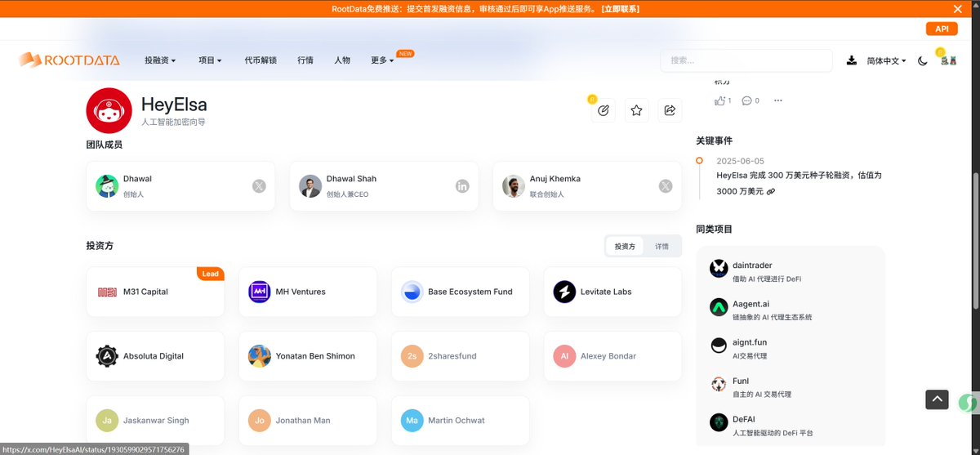This screenshot has height=455, width=980.
Task: Open similar project daintrader
Action: pos(791,271)
